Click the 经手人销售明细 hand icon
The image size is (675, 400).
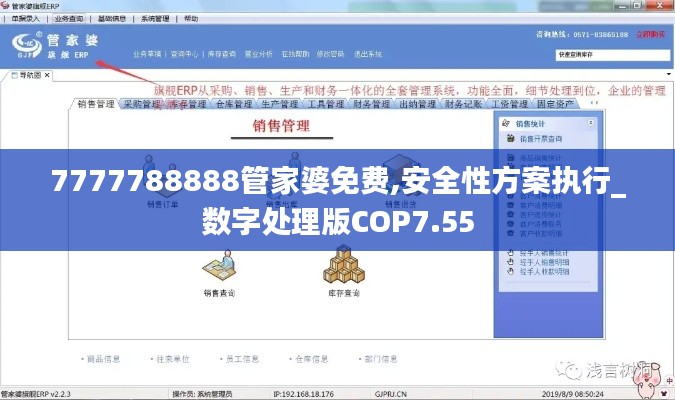coord(511,262)
